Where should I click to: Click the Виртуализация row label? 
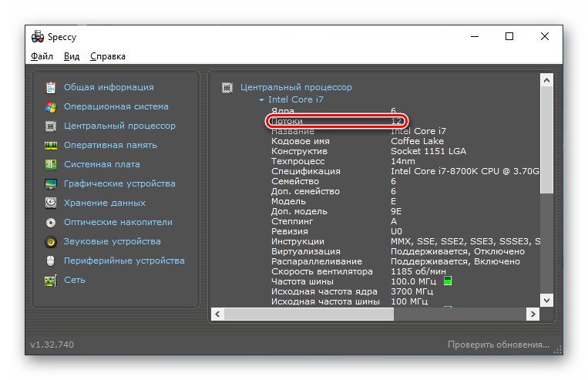click(x=306, y=251)
